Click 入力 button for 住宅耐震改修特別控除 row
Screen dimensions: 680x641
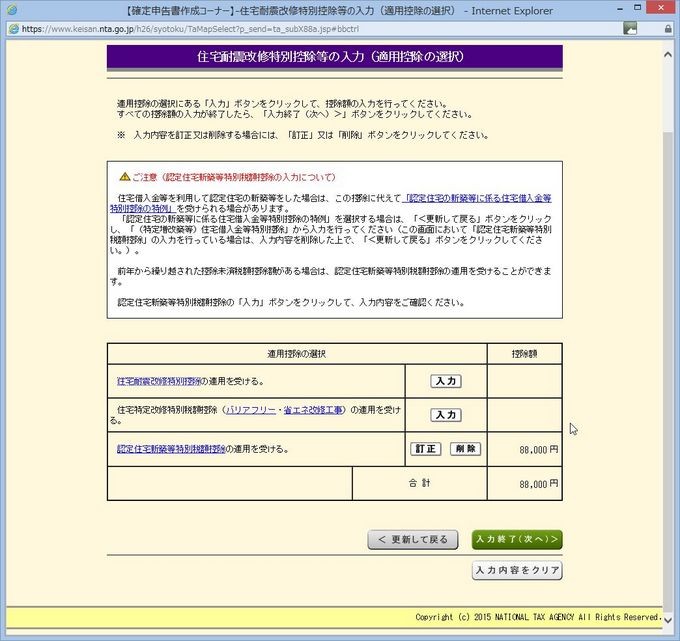click(x=446, y=381)
